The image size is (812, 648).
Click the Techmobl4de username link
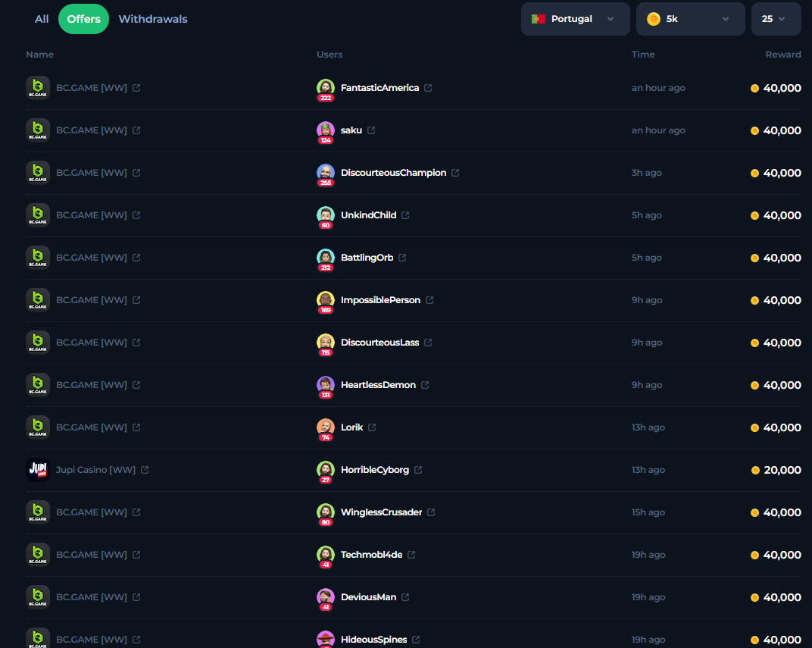coord(371,555)
